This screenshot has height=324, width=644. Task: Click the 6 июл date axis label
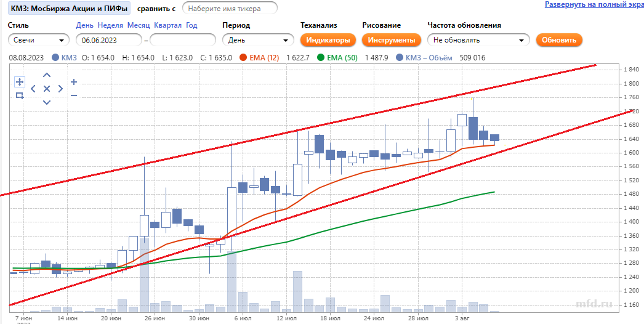(x=243, y=318)
